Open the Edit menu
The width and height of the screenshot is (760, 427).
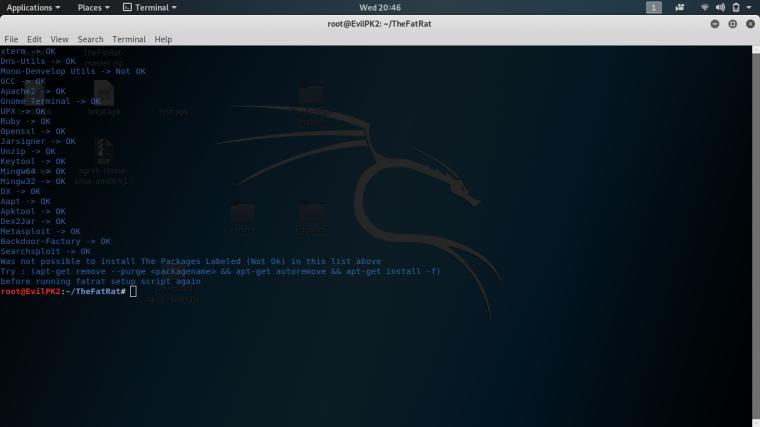click(34, 39)
